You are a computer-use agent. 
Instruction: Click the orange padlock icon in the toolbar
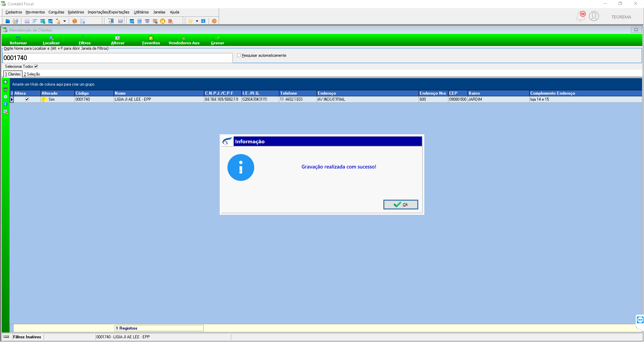[x=163, y=21]
